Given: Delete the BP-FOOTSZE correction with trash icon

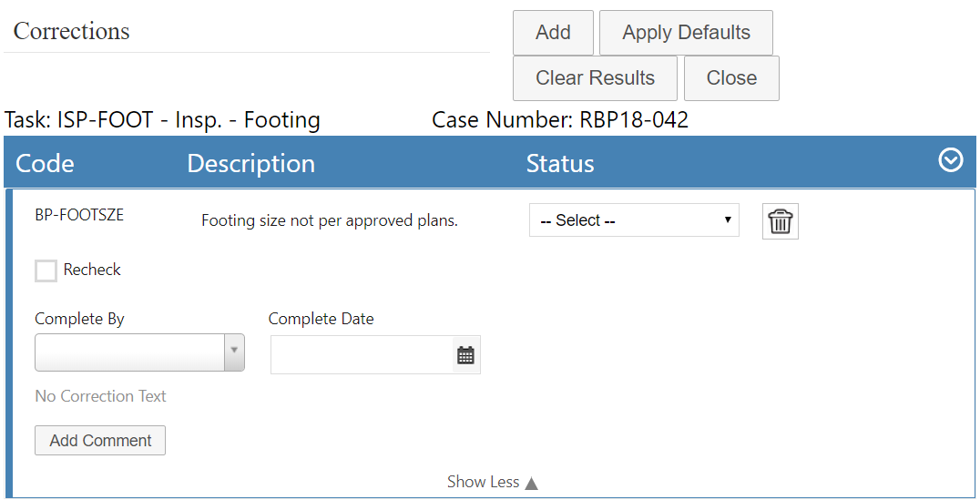Looking at the screenshot, I should 780,221.
